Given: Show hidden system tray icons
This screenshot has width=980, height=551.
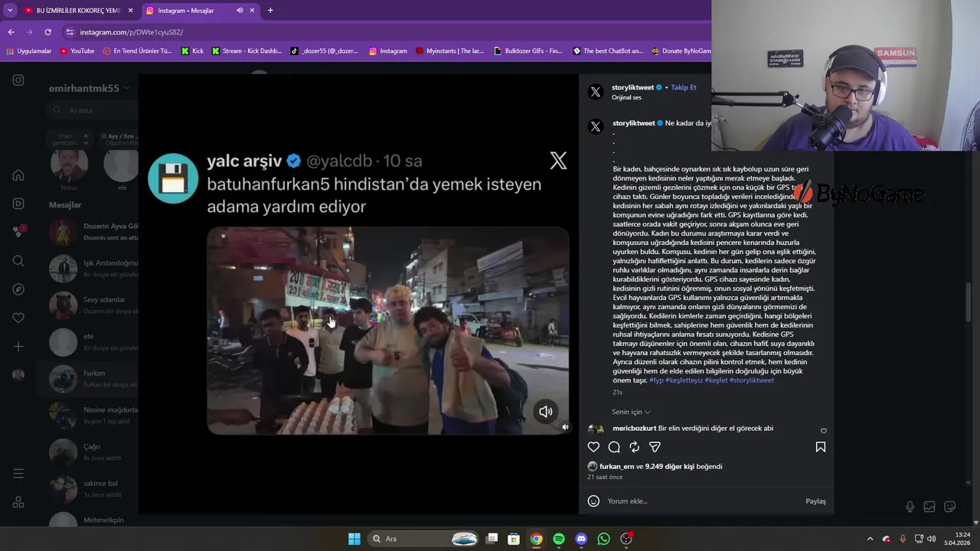Looking at the screenshot, I should (870, 539).
